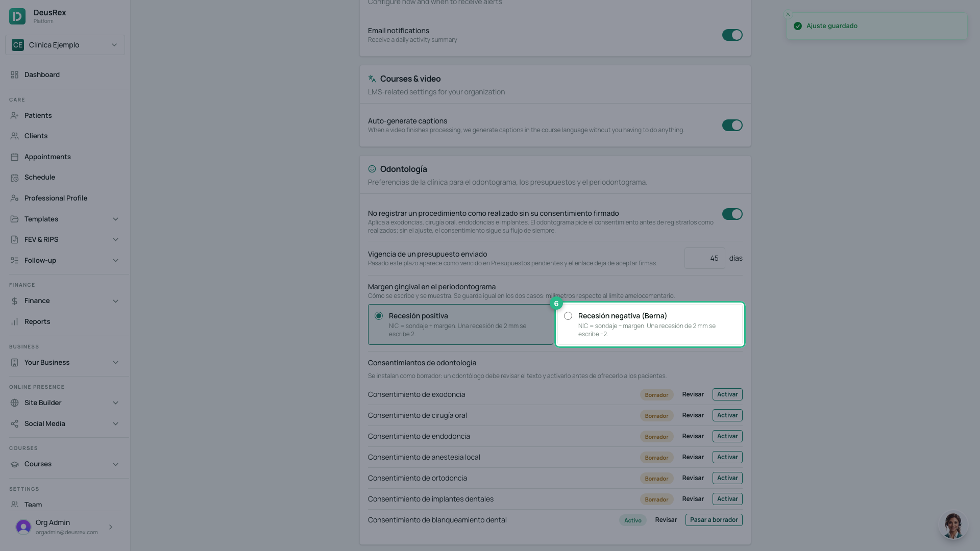Expand the Templates menu chevron
Viewport: 980px width, 551px height.
[x=115, y=219]
